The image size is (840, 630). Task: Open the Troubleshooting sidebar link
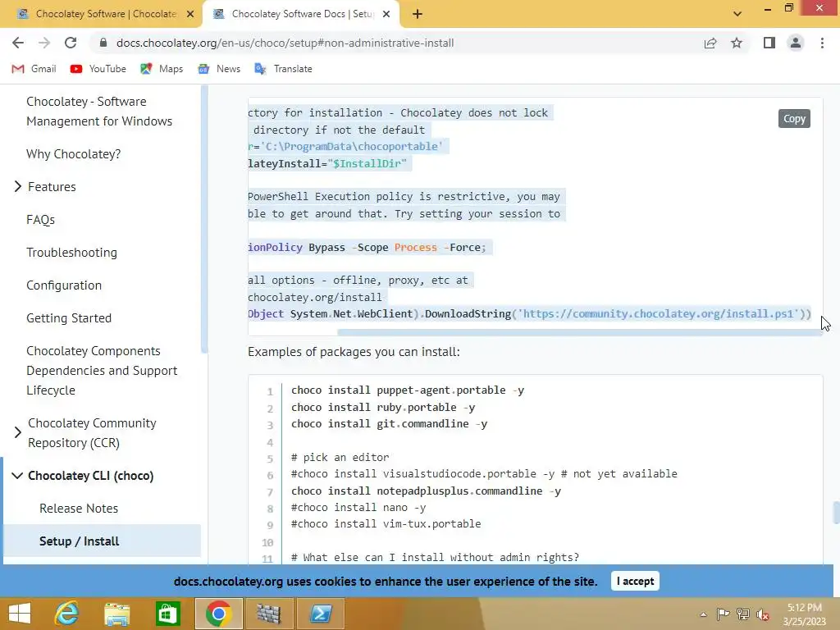(72, 253)
